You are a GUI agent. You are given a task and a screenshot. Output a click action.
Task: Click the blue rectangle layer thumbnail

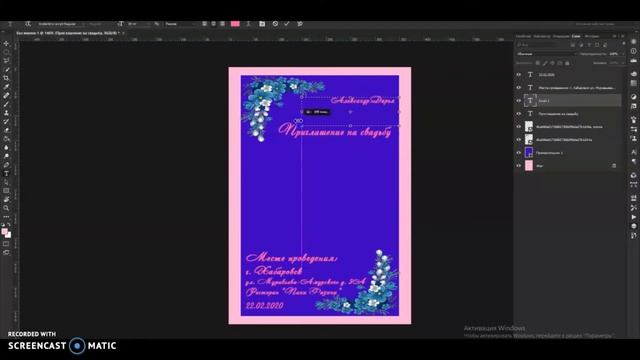529,152
